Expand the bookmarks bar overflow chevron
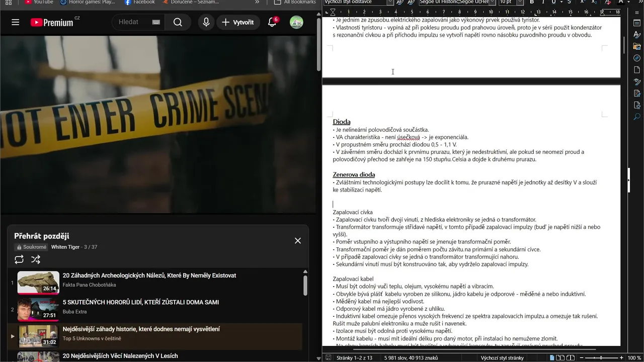 (257, 2)
